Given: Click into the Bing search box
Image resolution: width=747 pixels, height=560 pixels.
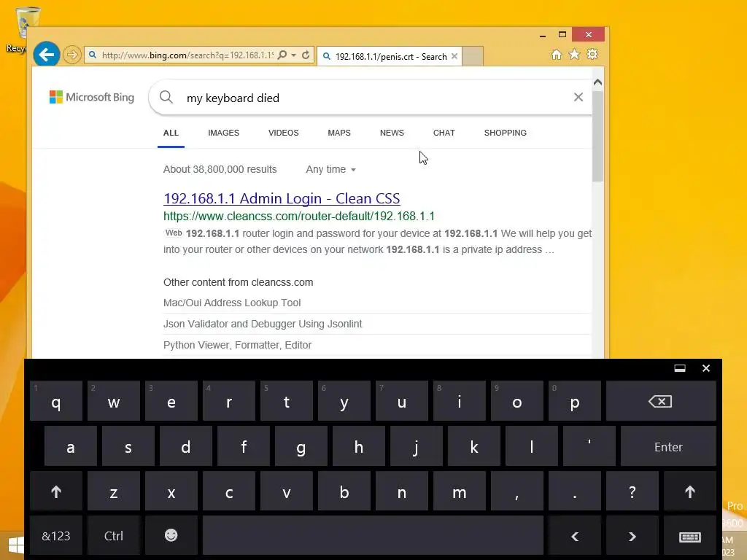Looking at the screenshot, I should [371, 98].
